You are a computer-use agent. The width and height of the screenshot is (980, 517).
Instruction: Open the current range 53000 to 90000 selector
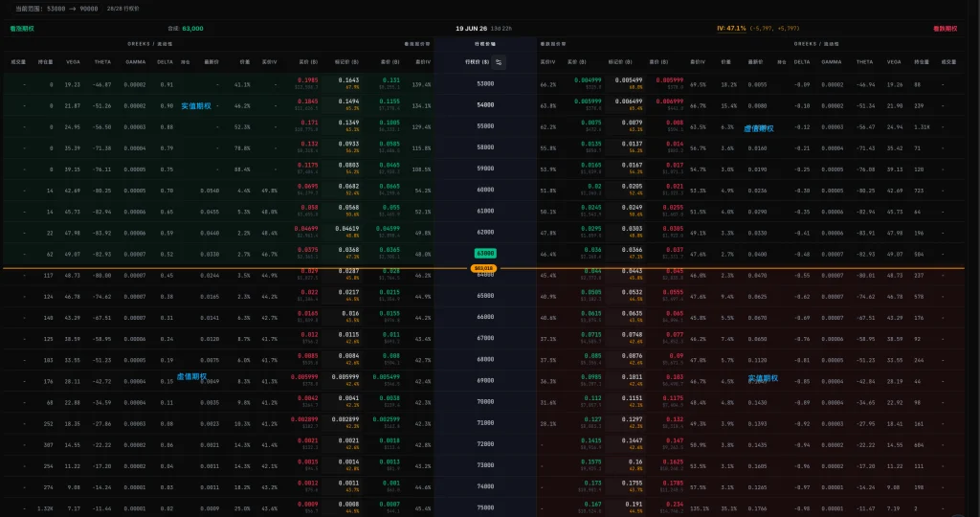pyautogui.click(x=56, y=9)
